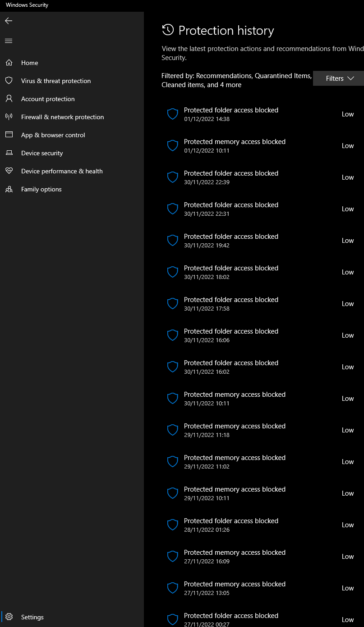Expand the 30/11/2022 10:11 memory access entry
Image resolution: width=364 pixels, height=627 pixels.
pos(263,399)
